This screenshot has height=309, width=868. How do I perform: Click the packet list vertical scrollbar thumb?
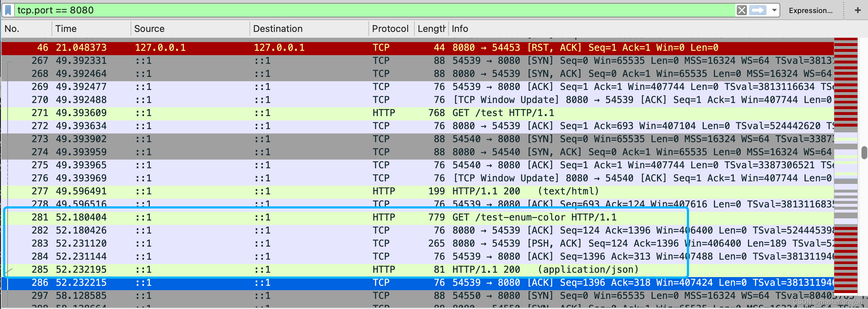coord(864,153)
